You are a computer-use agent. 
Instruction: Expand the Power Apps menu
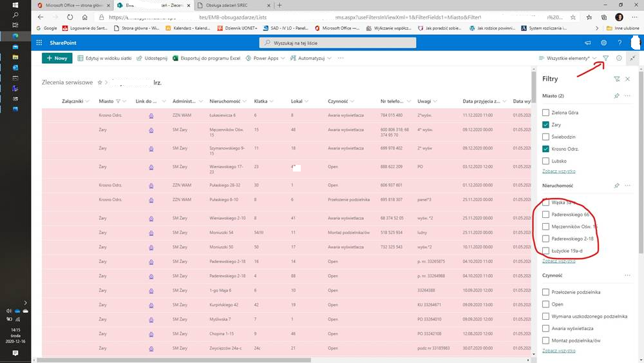(x=265, y=58)
